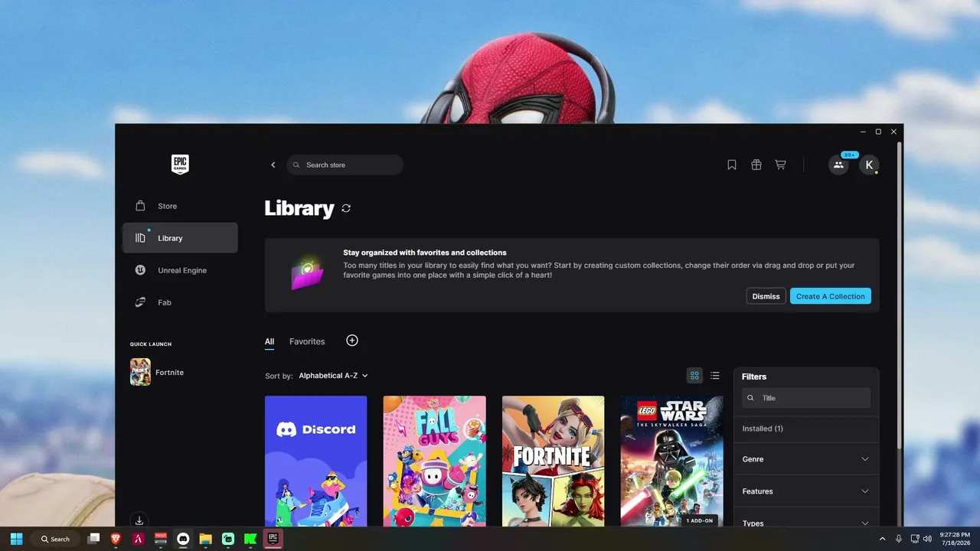Open the Fortnite library card
This screenshot has height=551, width=980.
click(553, 461)
